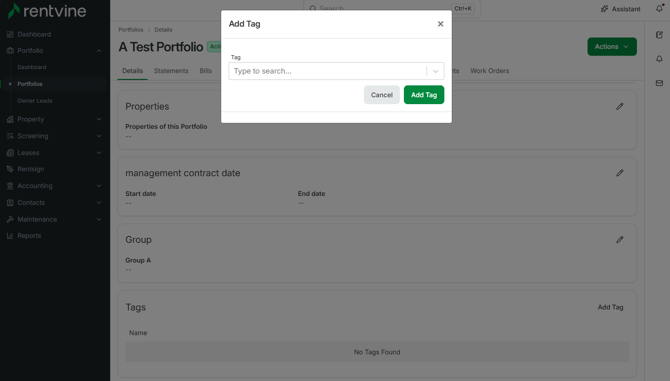This screenshot has width=670, height=381.
Task: Click the Name column header in Tags
Action: (x=138, y=333)
